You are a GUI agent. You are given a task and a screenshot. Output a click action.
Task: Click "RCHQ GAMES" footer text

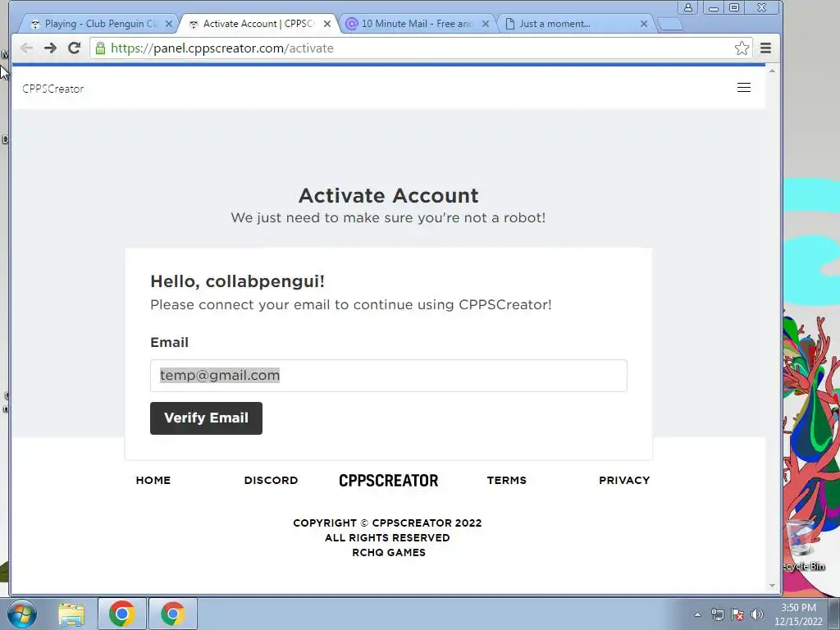[x=388, y=553]
